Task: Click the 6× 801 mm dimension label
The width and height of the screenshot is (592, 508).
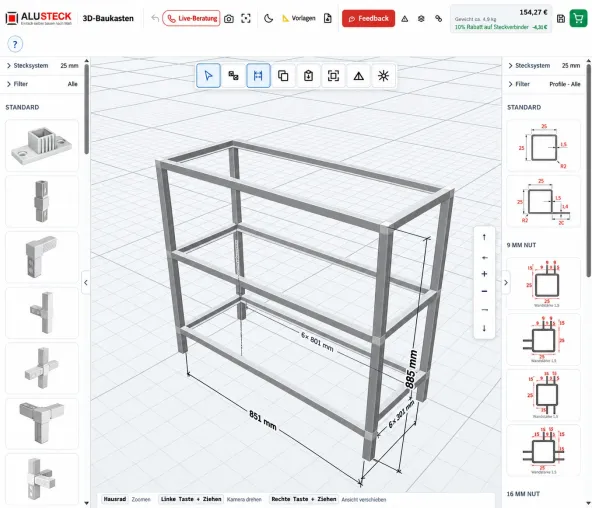Action: pyautogui.click(x=317, y=341)
